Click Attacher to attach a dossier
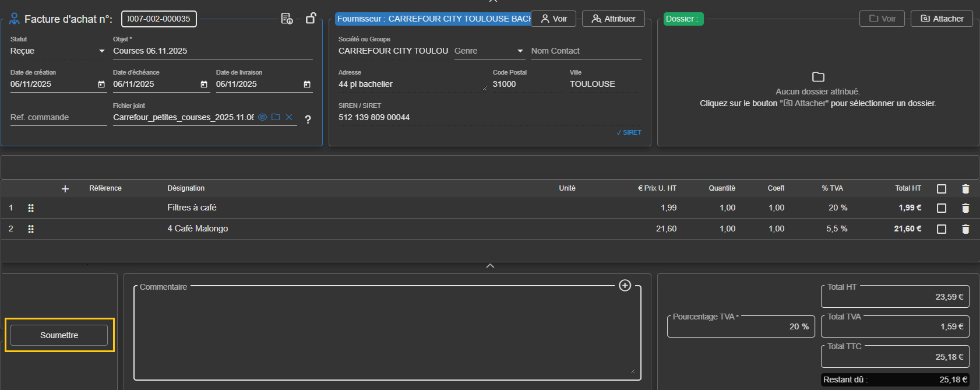980x390 pixels. pyautogui.click(x=942, y=19)
